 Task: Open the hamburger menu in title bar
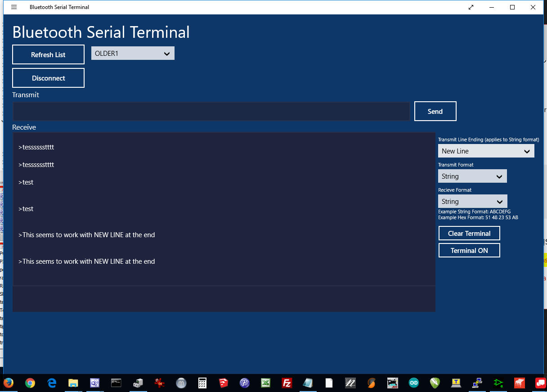[14, 7]
